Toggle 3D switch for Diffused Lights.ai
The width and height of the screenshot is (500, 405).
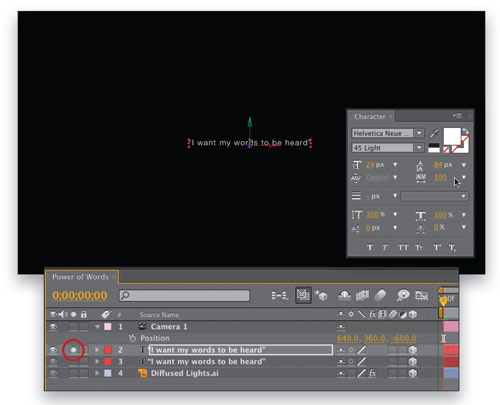[x=413, y=373]
